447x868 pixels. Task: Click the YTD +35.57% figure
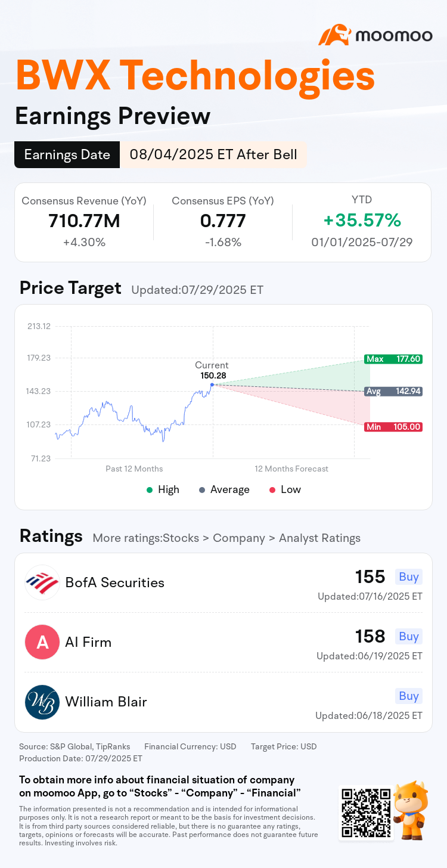(x=362, y=221)
